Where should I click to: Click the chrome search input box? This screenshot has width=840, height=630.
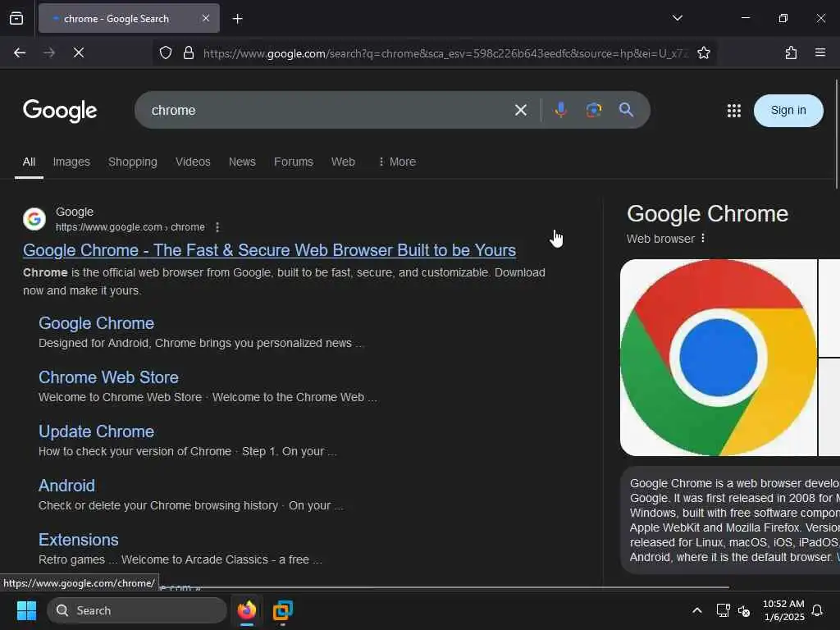coord(326,111)
